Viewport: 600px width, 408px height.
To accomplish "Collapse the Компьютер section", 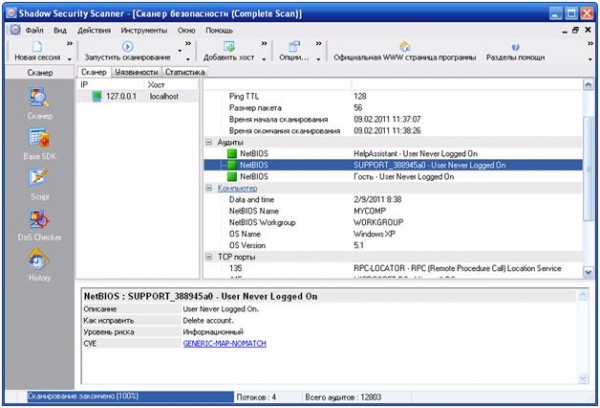I will [x=209, y=188].
